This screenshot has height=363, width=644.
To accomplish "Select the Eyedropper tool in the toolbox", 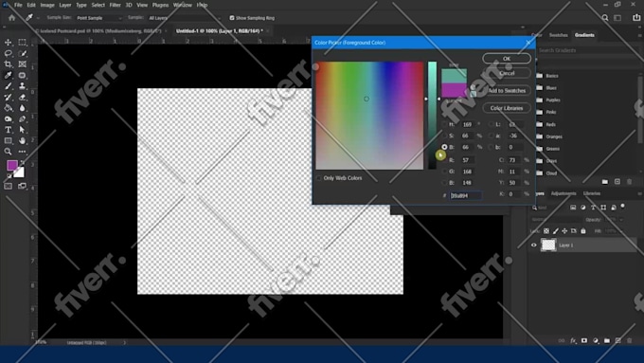I will point(8,75).
